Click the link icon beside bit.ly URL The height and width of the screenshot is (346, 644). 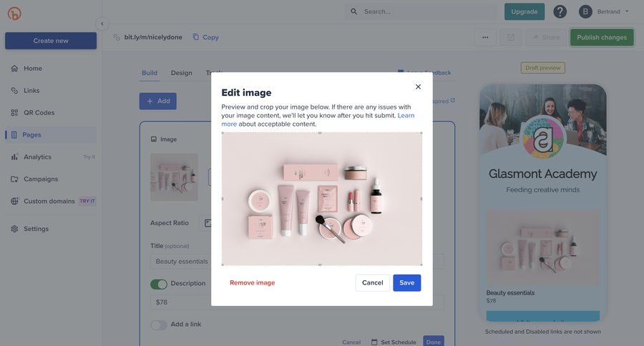(x=117, y=37)
